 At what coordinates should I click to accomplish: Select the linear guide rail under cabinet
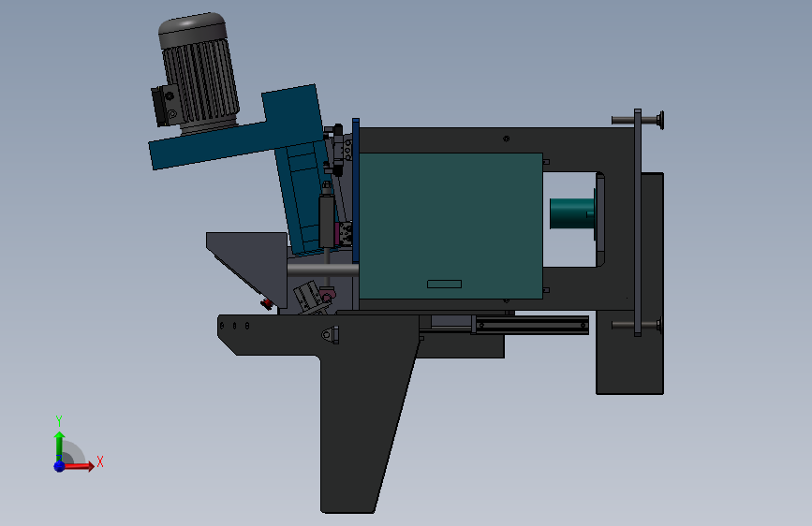[530, 325]
